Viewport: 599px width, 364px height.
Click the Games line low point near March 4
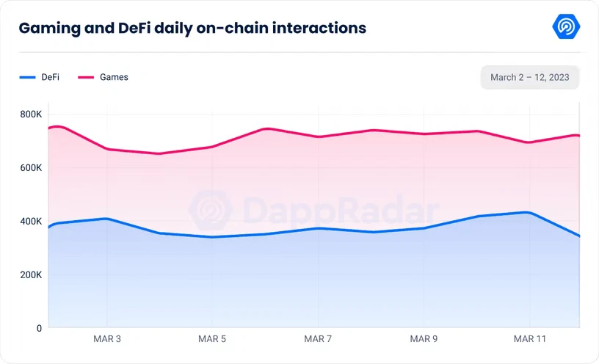[159, 153]
